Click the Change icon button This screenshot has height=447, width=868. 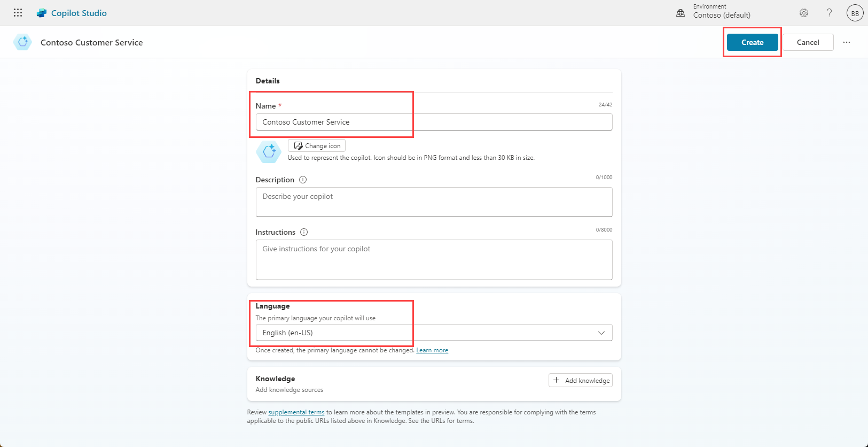click(x=317, y=145)
